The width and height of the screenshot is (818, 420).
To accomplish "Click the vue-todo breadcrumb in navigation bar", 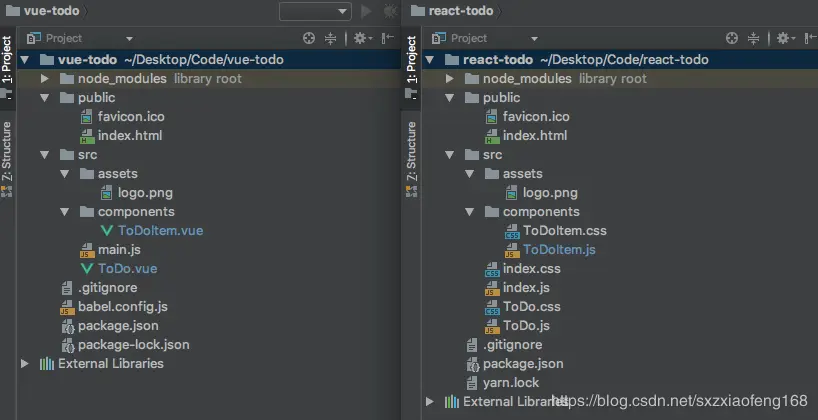I will tap(44, 11).
